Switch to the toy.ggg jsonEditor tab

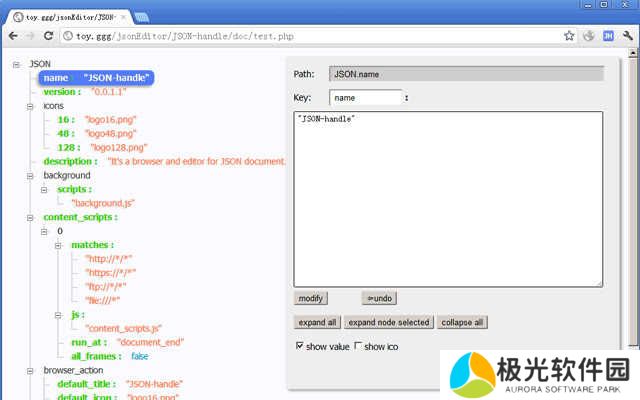[x=67, y=16]
